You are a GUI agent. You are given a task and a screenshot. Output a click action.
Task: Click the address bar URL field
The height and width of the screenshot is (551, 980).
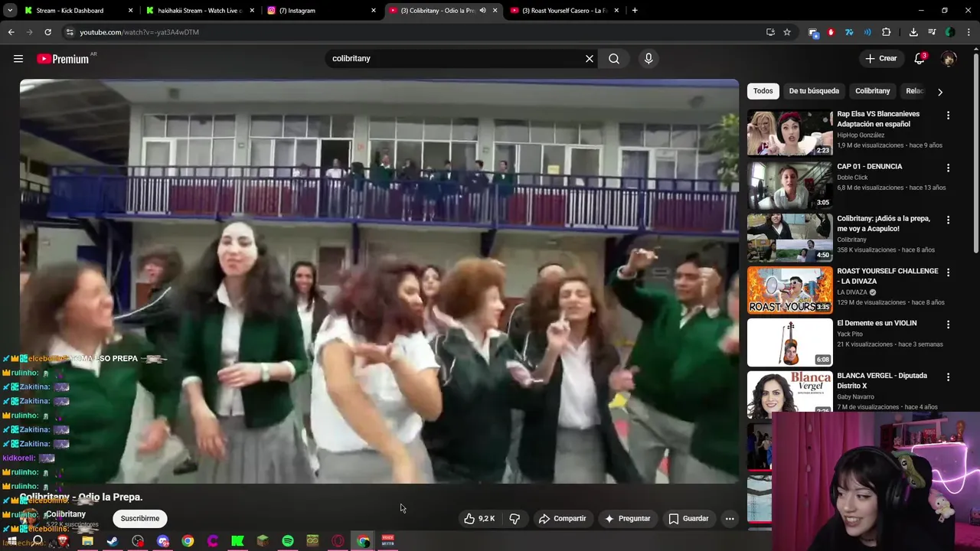pyautogui.click(x=413, y=32)
